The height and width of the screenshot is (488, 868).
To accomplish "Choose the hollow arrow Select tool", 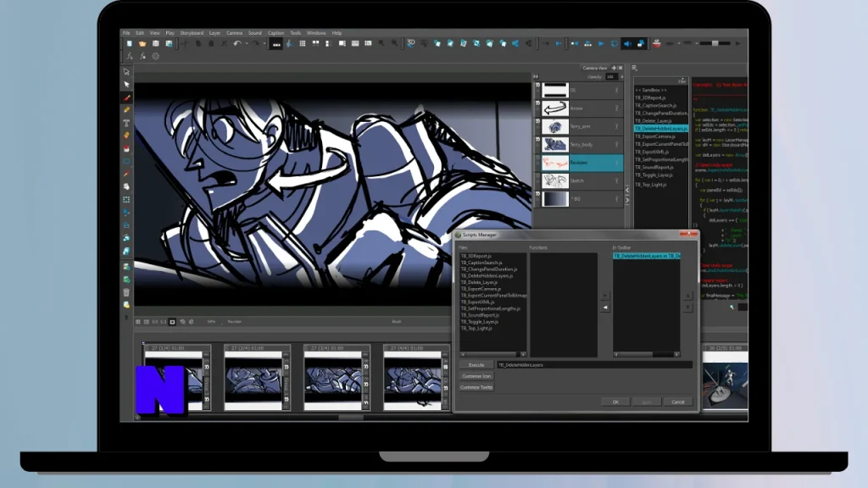I will [x=127, y=72].
